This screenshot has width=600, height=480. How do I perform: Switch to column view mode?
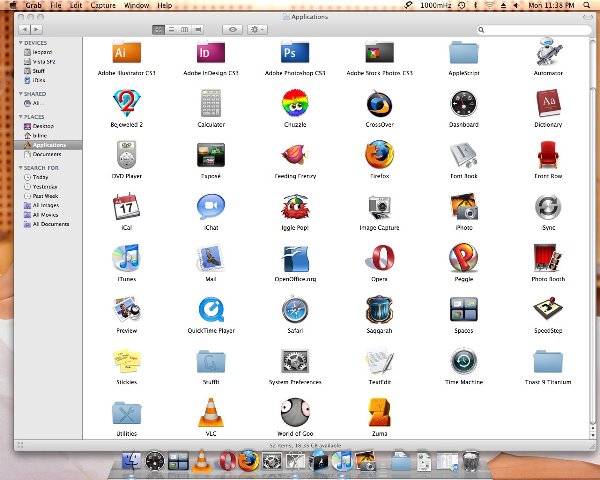tap(184, 29)
